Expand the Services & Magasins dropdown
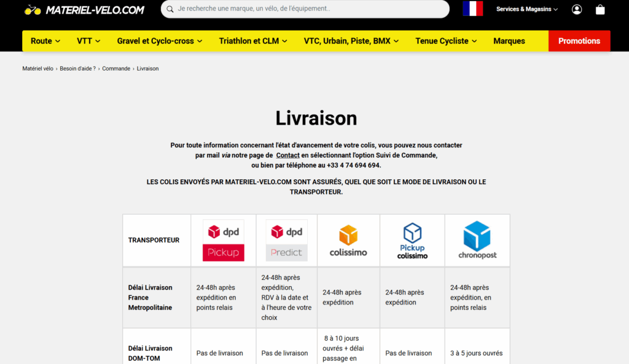Image resolution: width=629 pixels, height=364 pixels. tap(526, 9)
